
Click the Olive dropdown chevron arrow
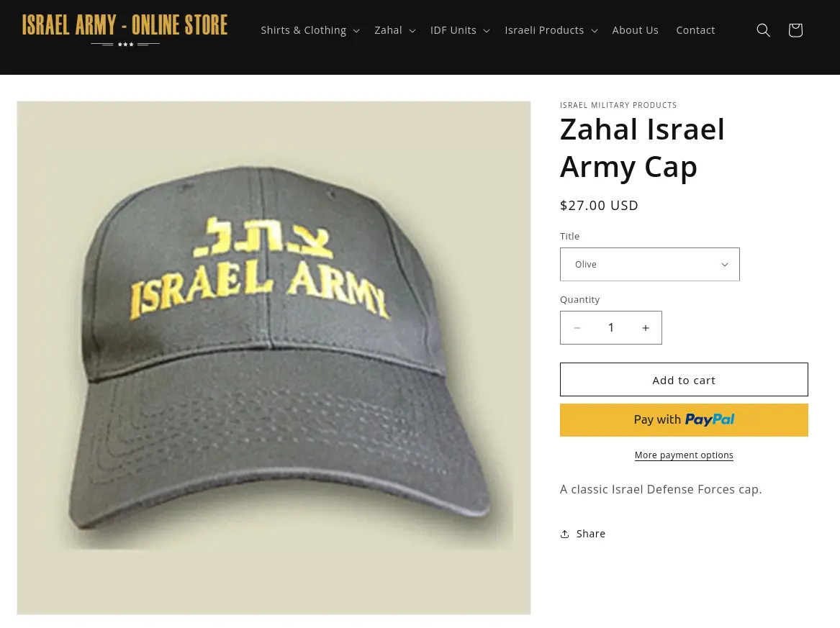click(724, 265)
